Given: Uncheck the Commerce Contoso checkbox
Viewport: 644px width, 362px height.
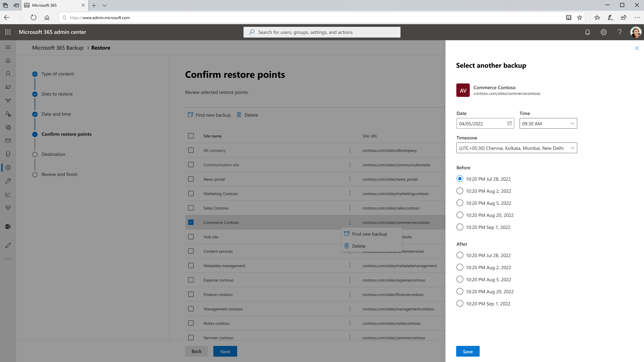Looking at the screenshot, I should point(191,223).
